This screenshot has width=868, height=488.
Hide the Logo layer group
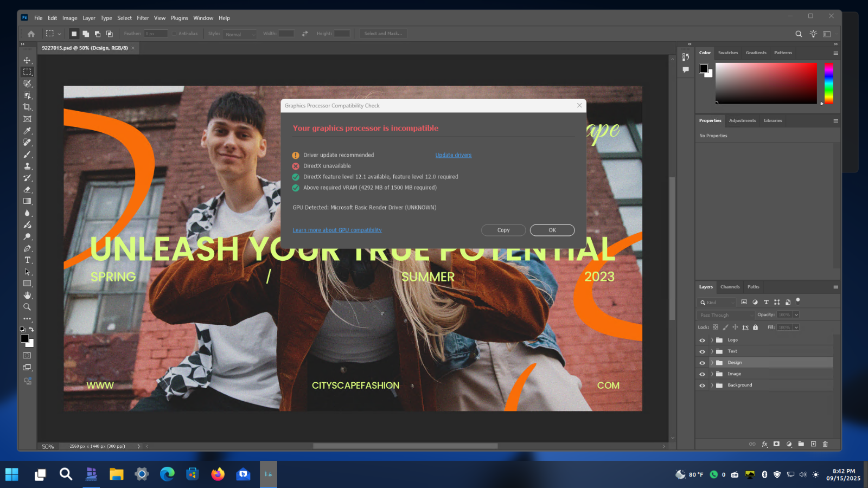(x=702, y=341)
